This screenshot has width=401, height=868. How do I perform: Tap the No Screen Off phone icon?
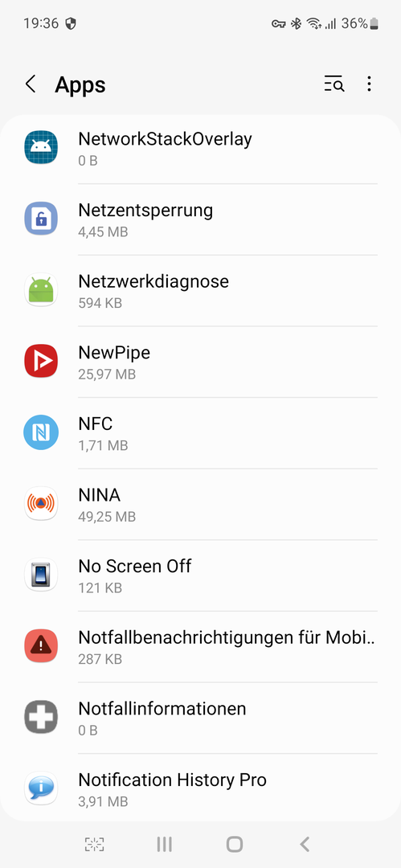pos(41,575)
